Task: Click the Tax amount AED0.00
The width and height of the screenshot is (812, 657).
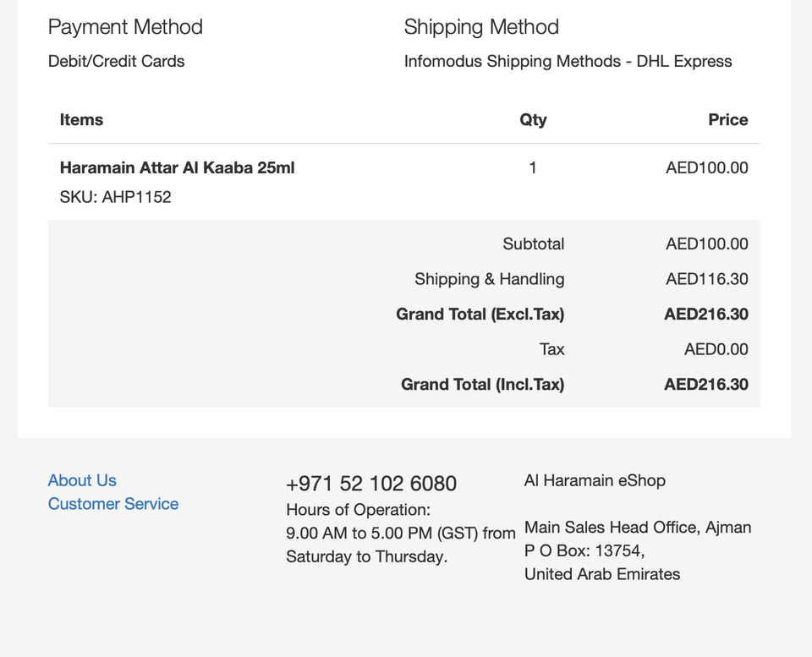Action: coord(716,349)
